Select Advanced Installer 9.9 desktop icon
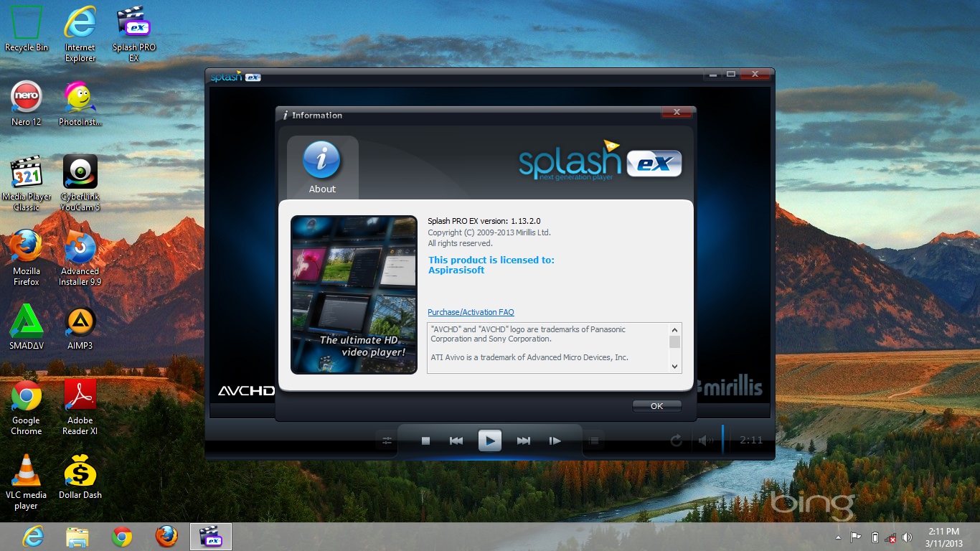 click(x=80, y=258)
